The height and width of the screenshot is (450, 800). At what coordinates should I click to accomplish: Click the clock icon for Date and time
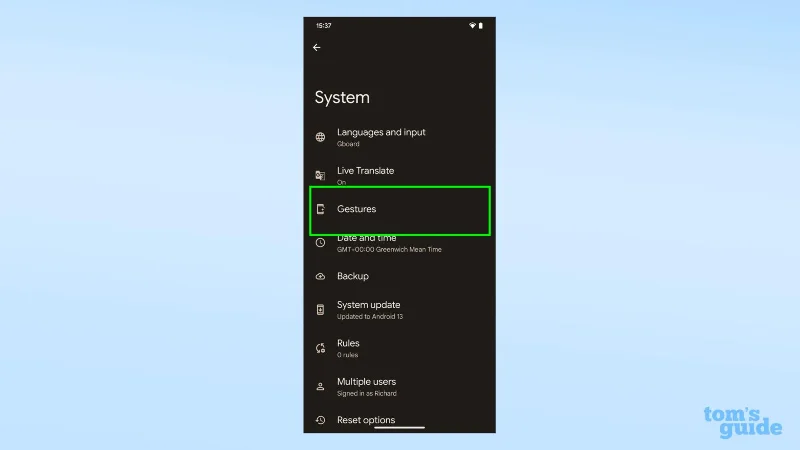(320, 243)
